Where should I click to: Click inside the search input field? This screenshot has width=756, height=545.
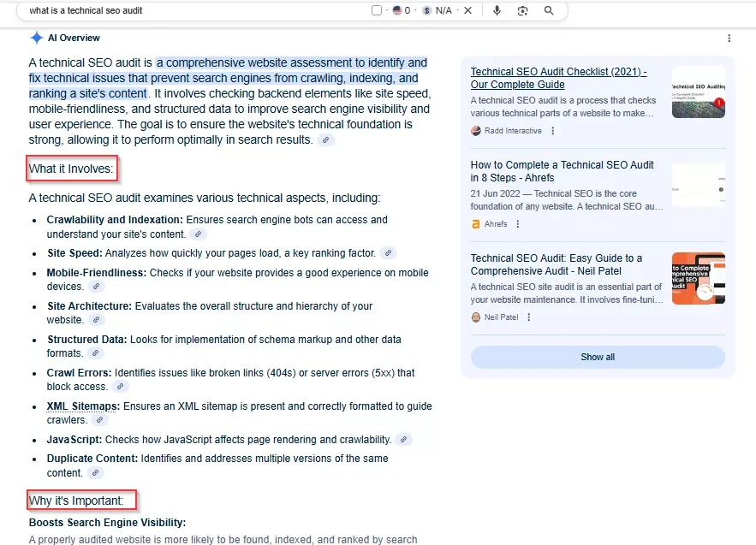click(x=171, y=10)
